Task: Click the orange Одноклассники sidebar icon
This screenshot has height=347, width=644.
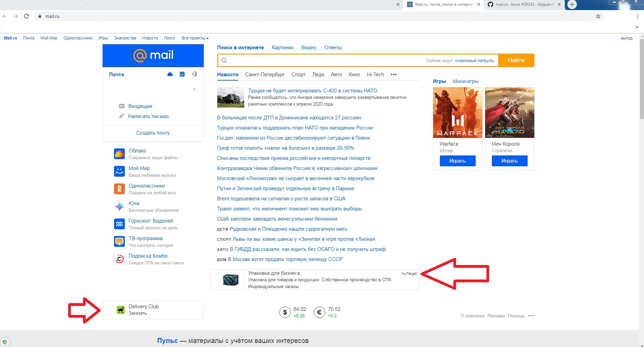Action: pos(120,189)
